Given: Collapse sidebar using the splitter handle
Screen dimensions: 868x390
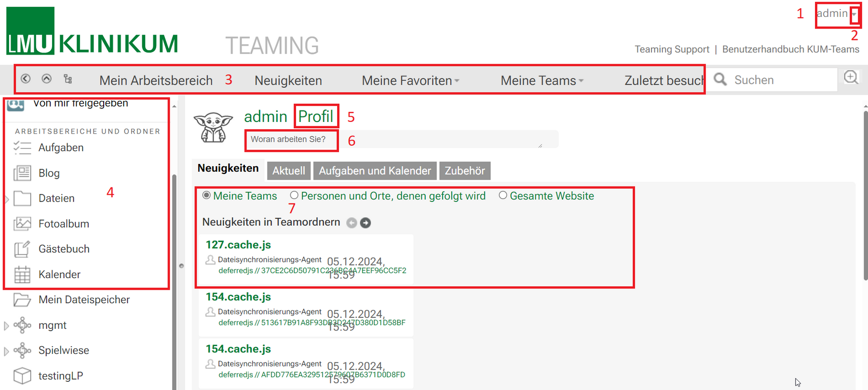Looking at the screenshot, I should (181, 266).
